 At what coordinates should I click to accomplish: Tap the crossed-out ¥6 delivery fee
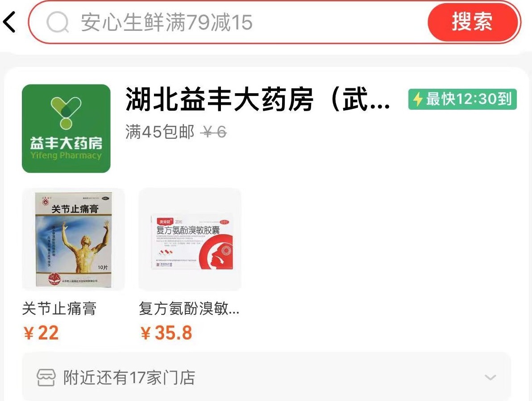tap(213, 132)
